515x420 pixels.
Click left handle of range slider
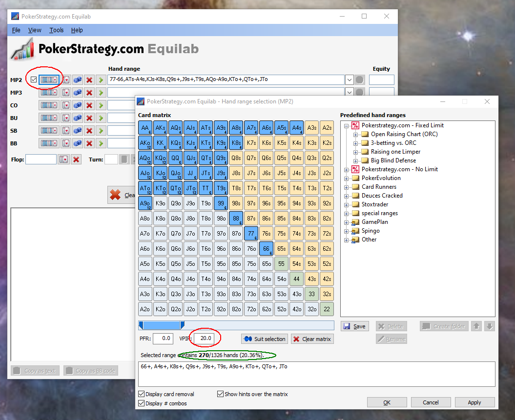click(x=141, y=325)
